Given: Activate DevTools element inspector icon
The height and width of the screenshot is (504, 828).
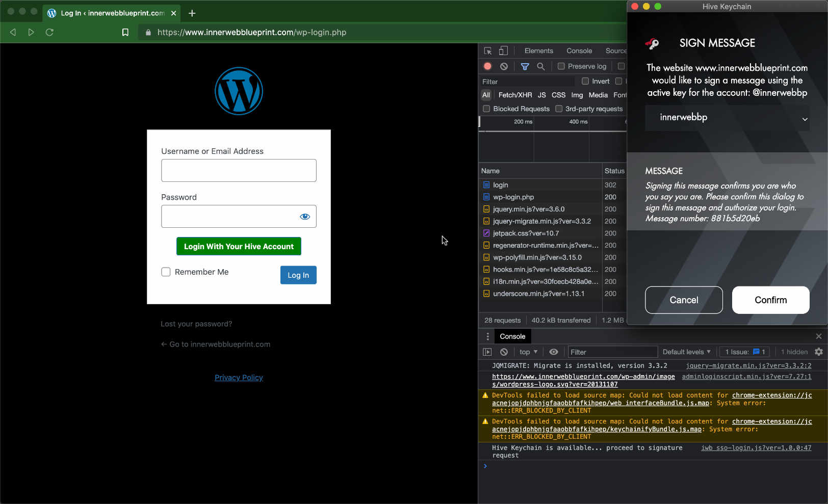Looking at the screenshot, I should (488, 51).
